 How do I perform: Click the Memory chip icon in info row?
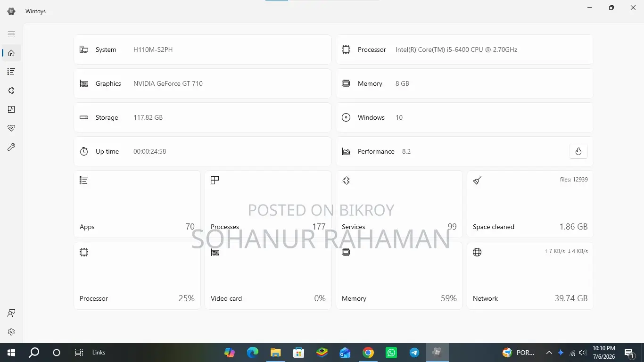(x=346, y=83)
